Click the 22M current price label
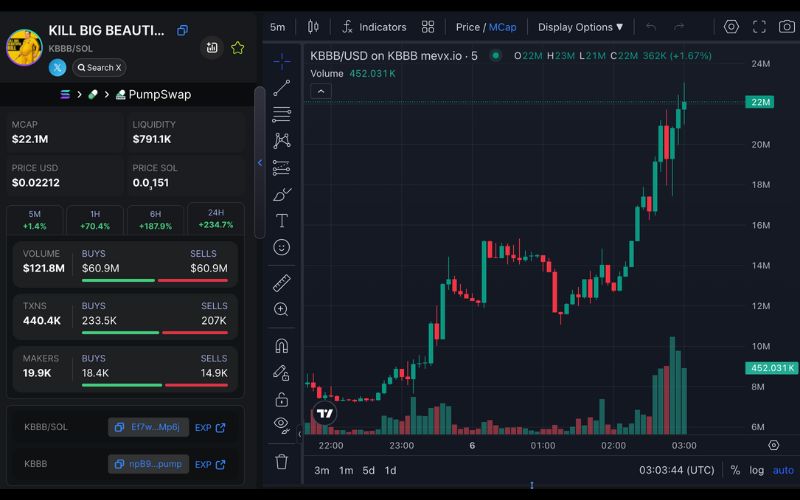This screenshot has width=800, height=500. coord(760,102)
